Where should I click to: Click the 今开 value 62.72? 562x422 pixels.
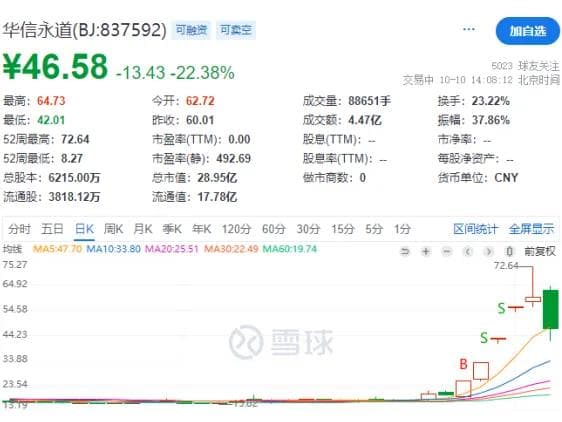click(200, 101)
